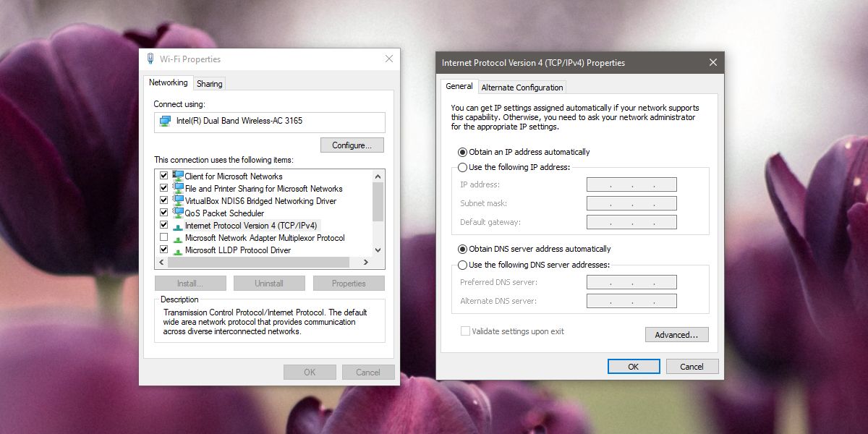This screenshot has height=434, width=868.
Task: Click the Preferred DNS server field
Action: pos(631,282)
